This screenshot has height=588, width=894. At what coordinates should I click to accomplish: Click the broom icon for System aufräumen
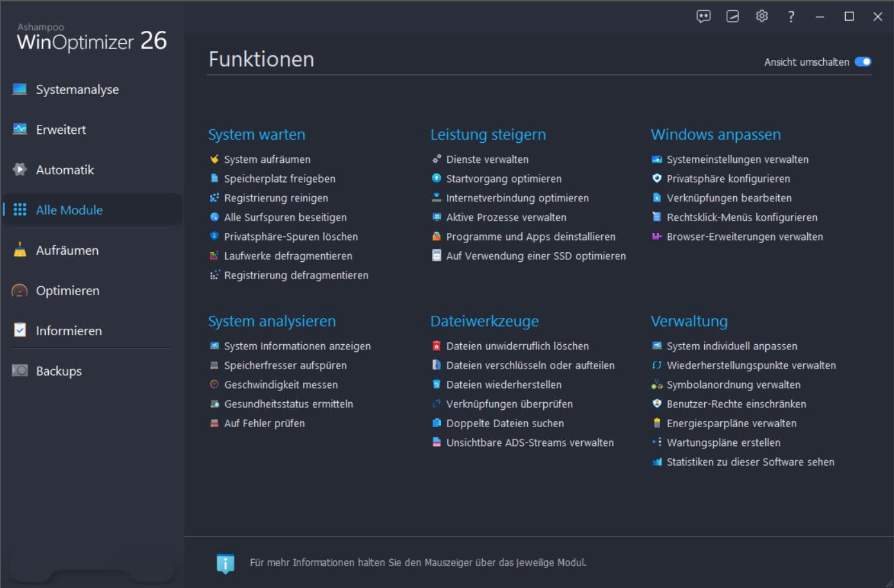pos(214,160)
